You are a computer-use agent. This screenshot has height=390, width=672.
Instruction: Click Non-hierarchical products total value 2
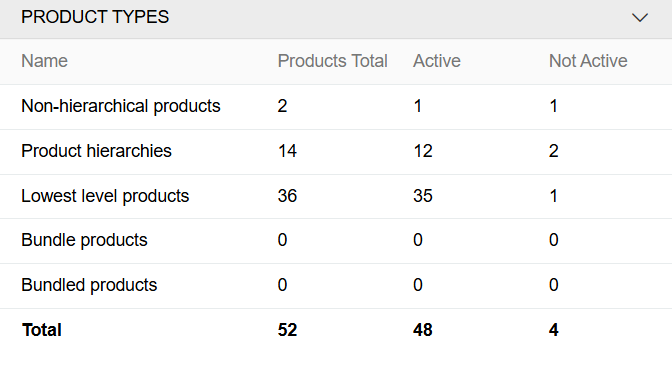tap(282, 106)
